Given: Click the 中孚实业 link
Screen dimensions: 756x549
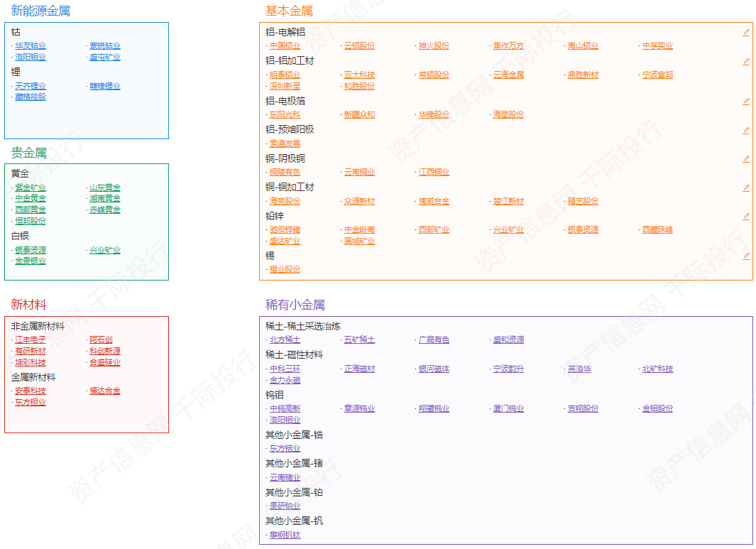Looking at the screenshot, I should pyautogui.click(x=657, y=46).
